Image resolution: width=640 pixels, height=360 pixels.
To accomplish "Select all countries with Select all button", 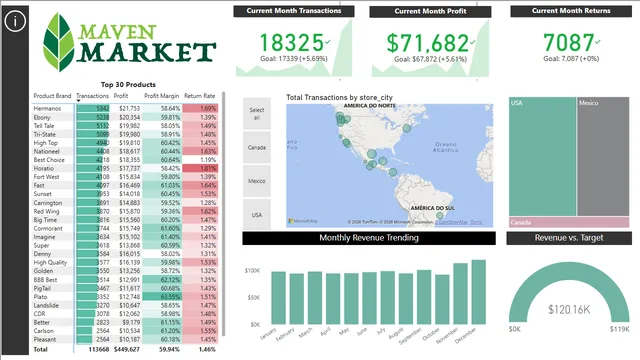I will click(257, 114).
